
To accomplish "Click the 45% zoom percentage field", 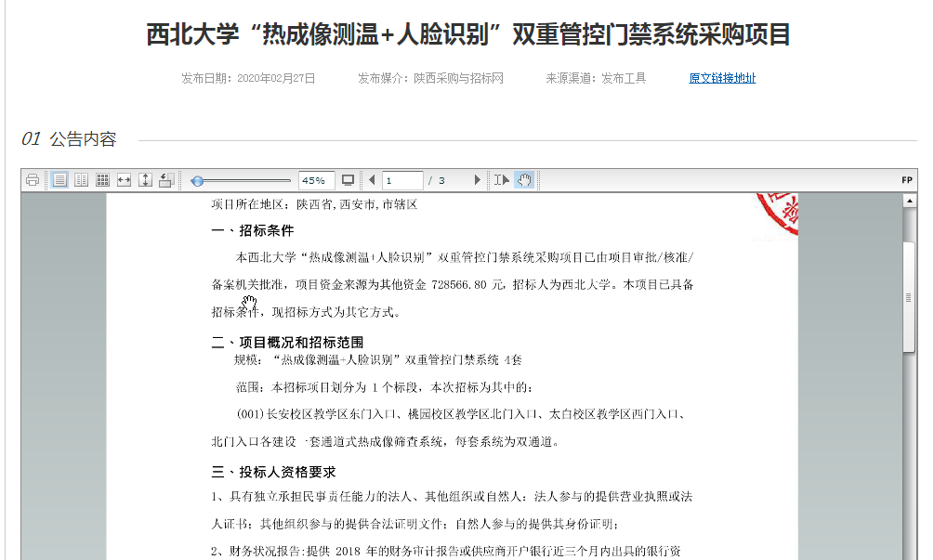I will click(316, 180).
